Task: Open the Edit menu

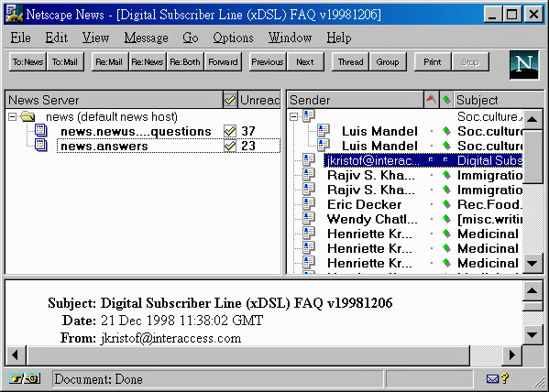Action: [57, 38]
